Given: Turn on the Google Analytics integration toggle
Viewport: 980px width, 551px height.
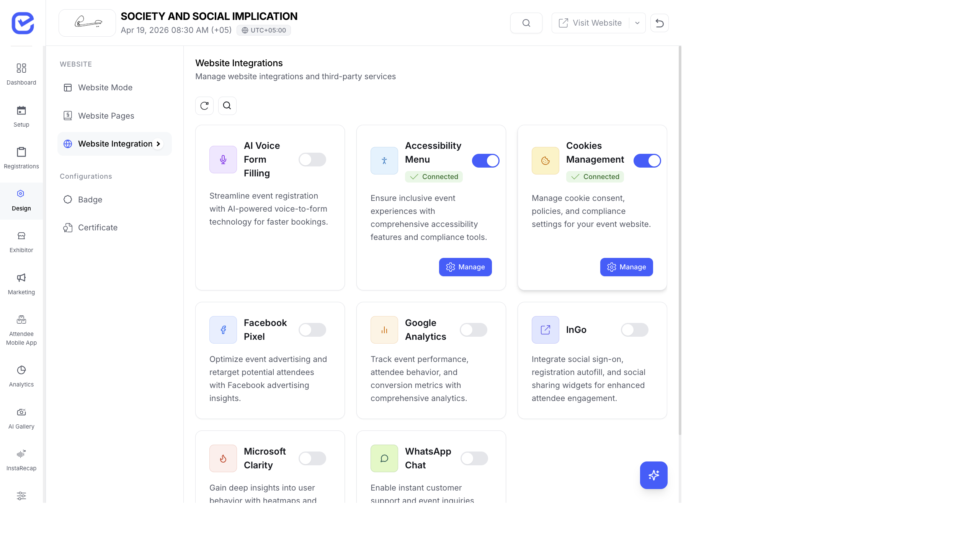Looking at the screenshot, I should point(474,329).
